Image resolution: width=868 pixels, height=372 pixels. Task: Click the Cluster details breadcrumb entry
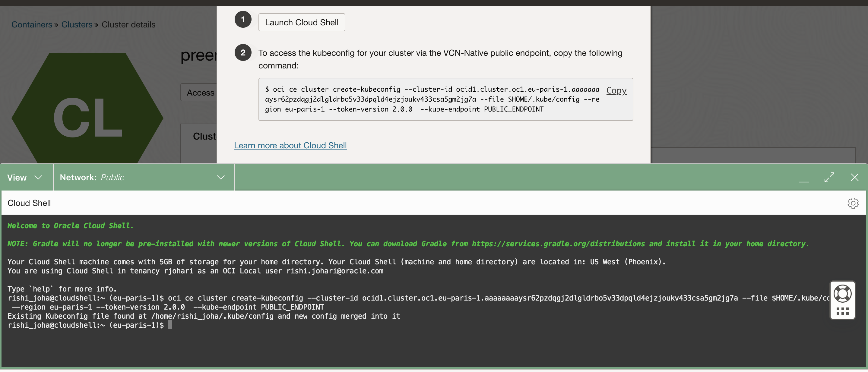click(x=128, y=24)
